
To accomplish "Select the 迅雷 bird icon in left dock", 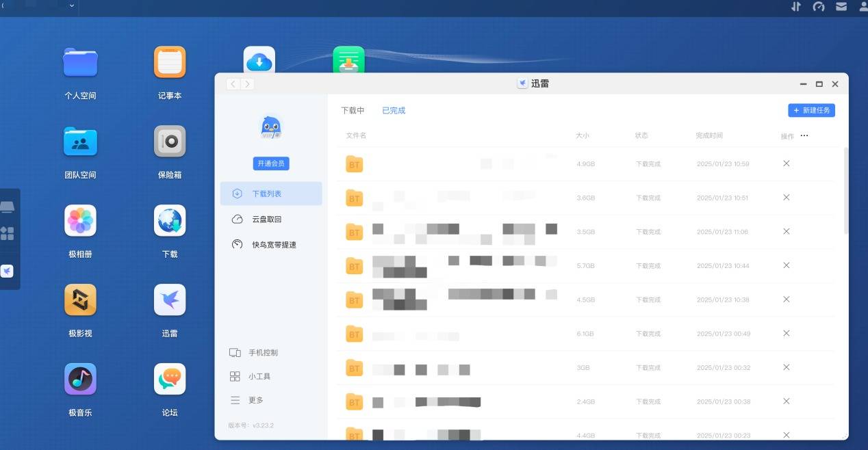I will tap(7, 272).
